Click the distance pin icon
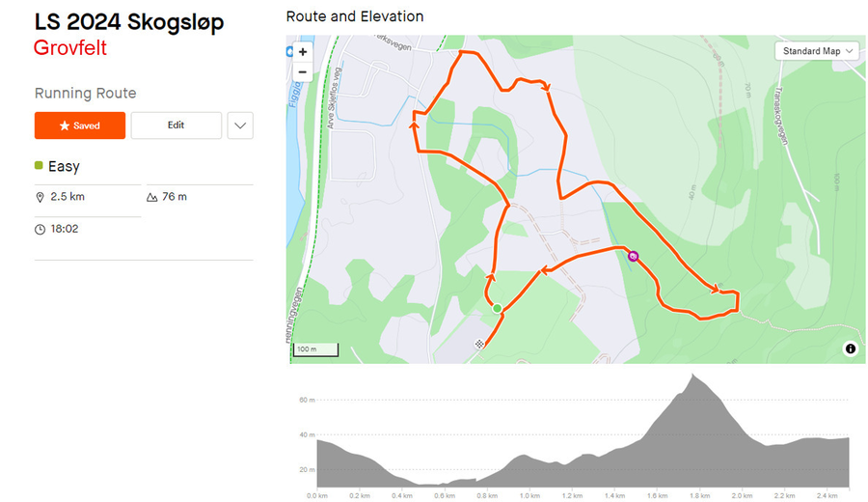 tap(40, 197)
